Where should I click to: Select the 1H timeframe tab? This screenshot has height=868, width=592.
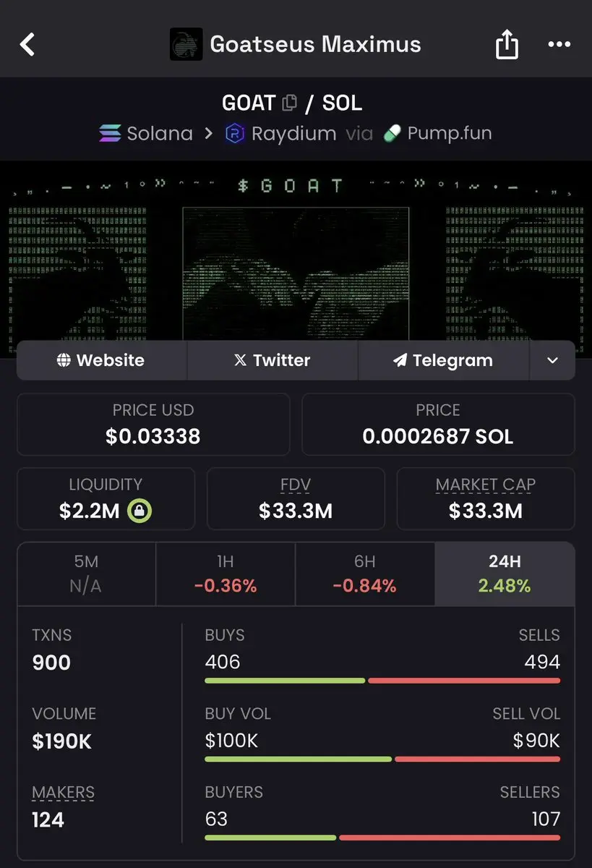click(226, 574)
